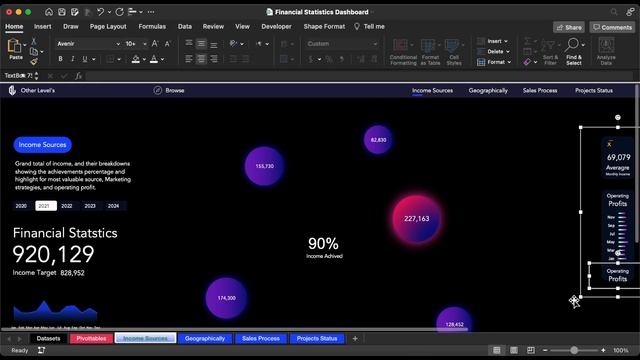This screenshot has width=640, height=360.
Task: Open the Avenir font name dropdown
Action: (x=118, y=44)
